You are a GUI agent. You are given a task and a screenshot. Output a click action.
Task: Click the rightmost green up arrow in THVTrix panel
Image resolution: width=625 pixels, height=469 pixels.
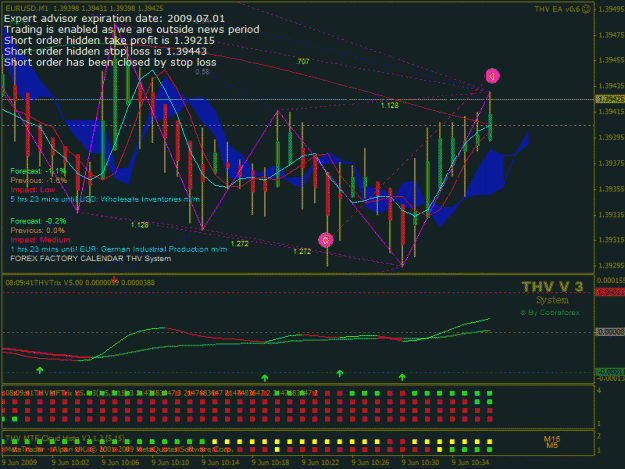pyautogui.click(x=402, y=377)
